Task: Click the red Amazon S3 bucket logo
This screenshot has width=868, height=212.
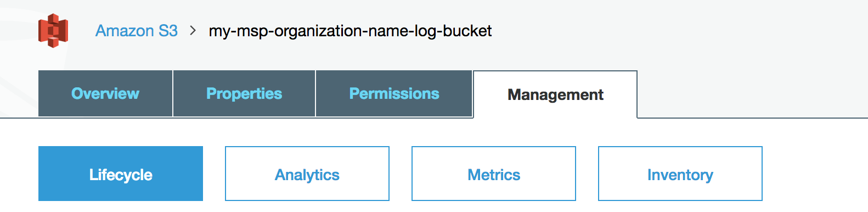Action: click(x=53, y=31)
